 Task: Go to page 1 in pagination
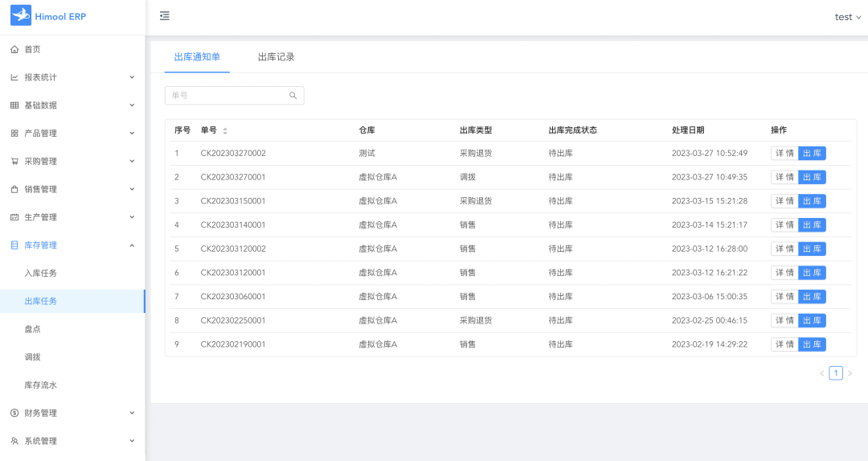(836, 373)
